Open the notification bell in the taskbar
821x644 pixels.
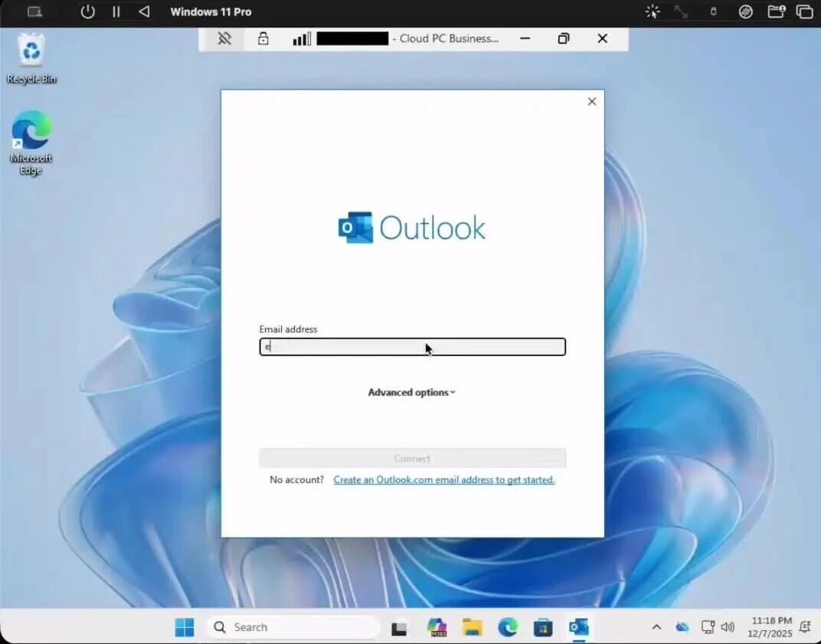(805, 626)
